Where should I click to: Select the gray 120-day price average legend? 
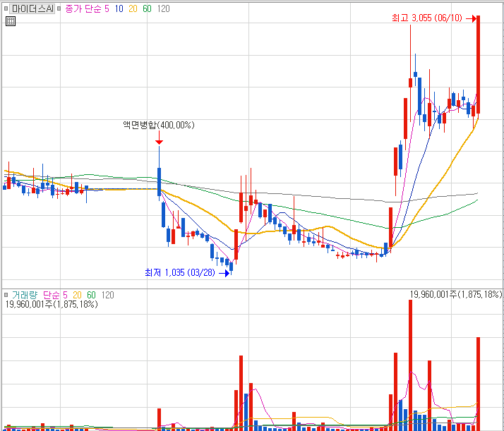(x=163, y=8)
